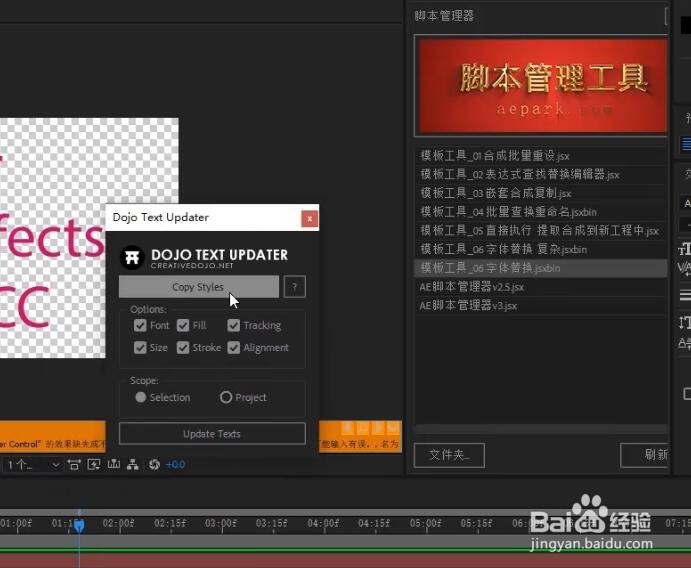Select 模板工具_03嵌套合成复制.jsx
This screenshot has width=691, height=568.
click(x=540, y=193)
